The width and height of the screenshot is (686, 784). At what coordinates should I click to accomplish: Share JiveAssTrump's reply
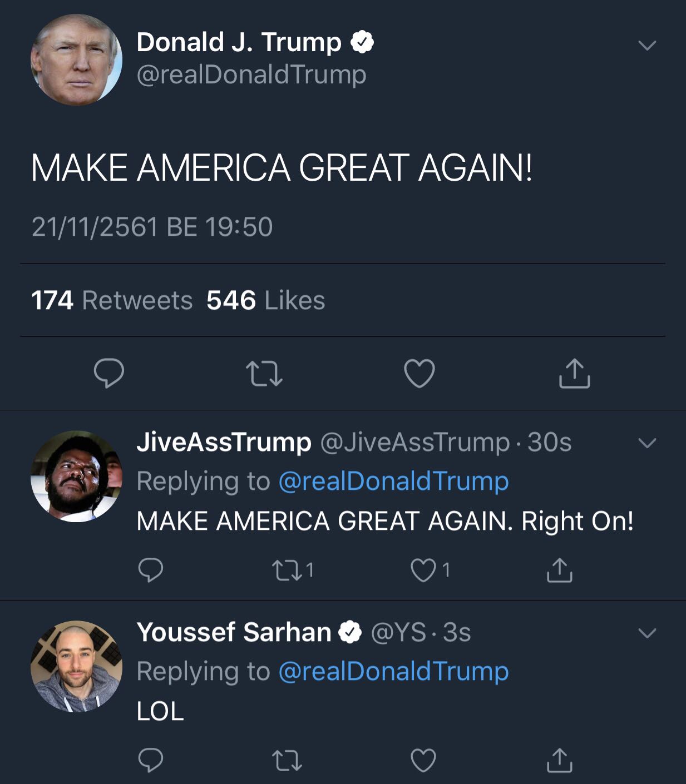[559, 570]
